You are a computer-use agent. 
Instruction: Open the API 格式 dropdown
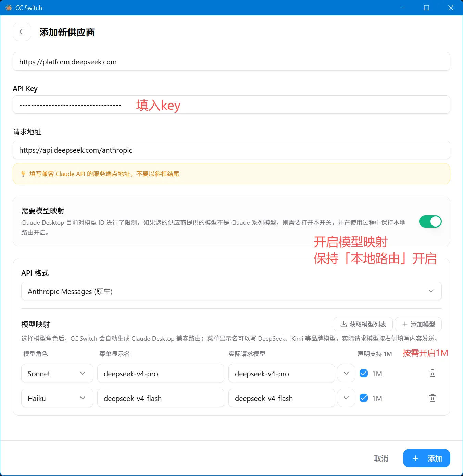231,291
